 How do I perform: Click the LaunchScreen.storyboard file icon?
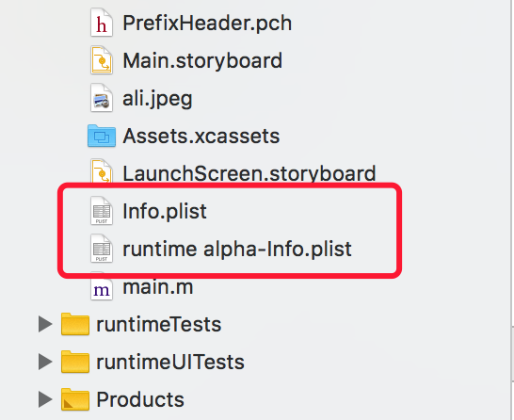102,171
